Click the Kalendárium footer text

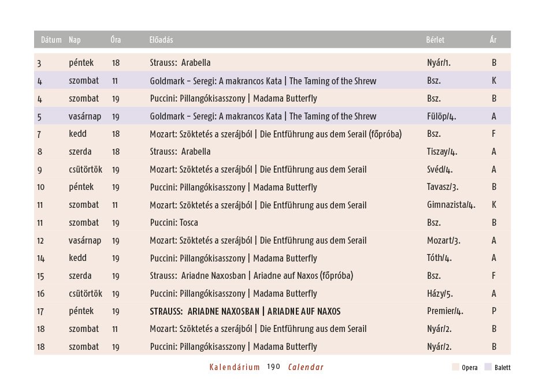[x=235, y=367]
